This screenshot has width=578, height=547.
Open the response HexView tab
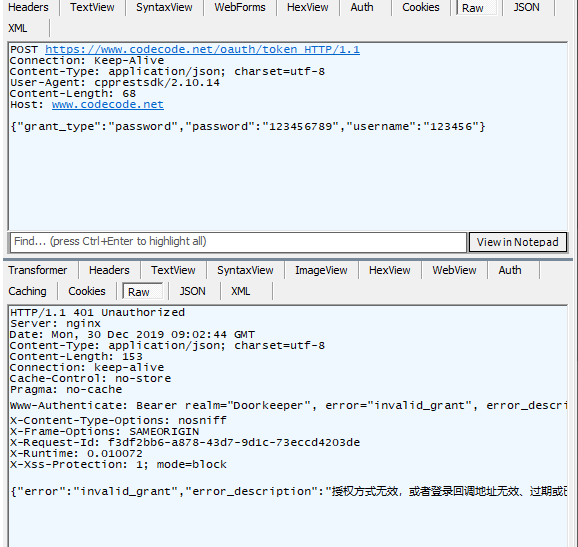[389, 270]
